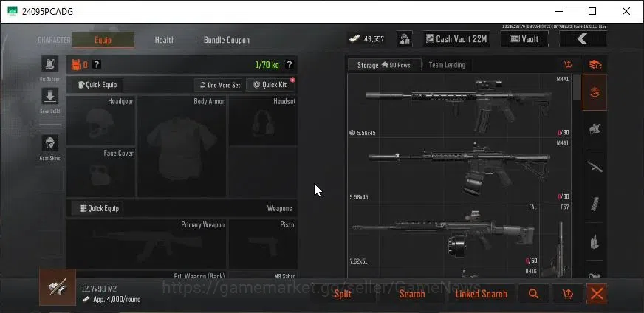Click One More Set button
644x313 pixels.
click(x=220, y=85)
